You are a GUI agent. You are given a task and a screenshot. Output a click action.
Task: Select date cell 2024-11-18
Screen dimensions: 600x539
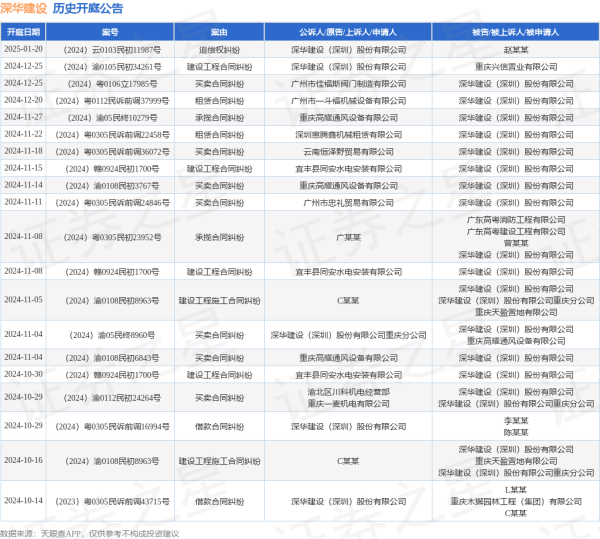point(23,151)
